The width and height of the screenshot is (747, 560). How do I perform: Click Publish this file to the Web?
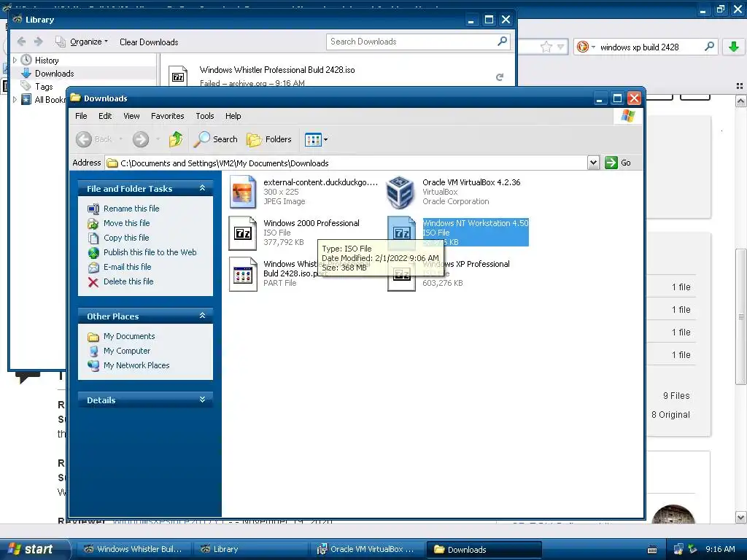[x=150, y=252]
